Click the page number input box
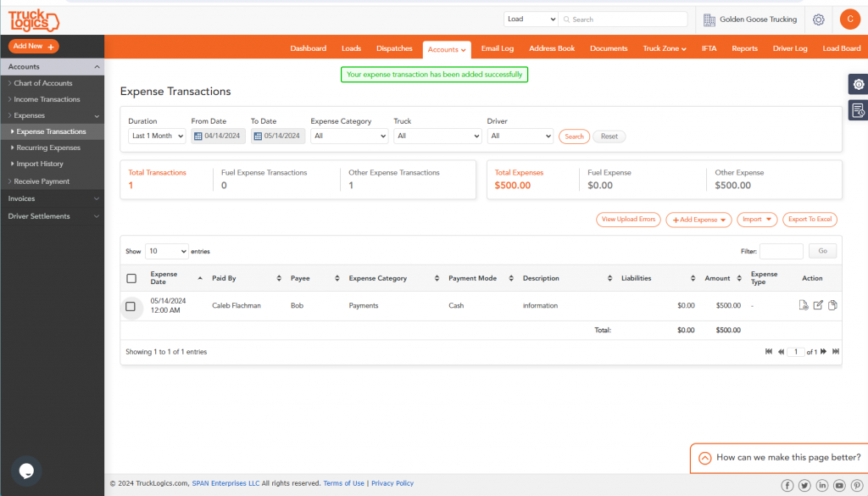 point(796,352)
